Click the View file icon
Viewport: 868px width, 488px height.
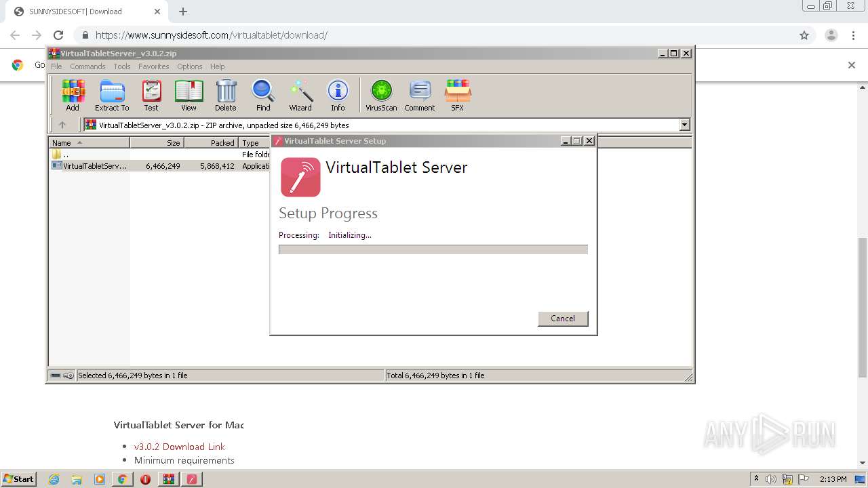coord(189,95)
